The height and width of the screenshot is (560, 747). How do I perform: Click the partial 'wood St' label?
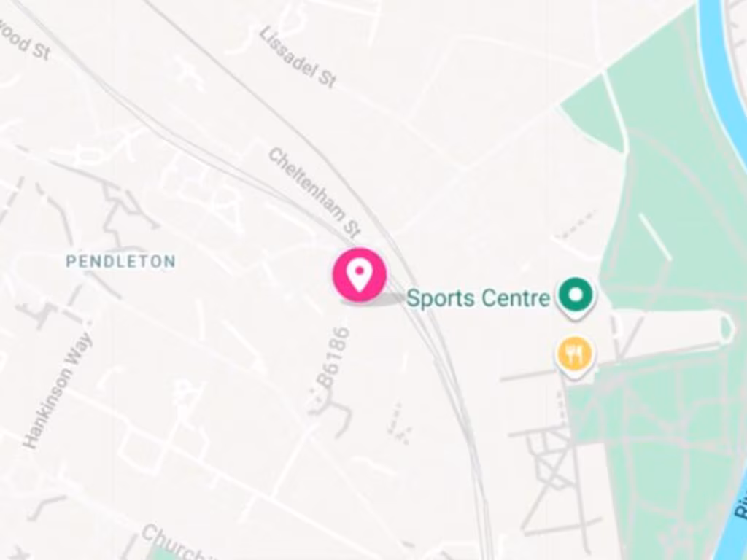click(25, 41)
